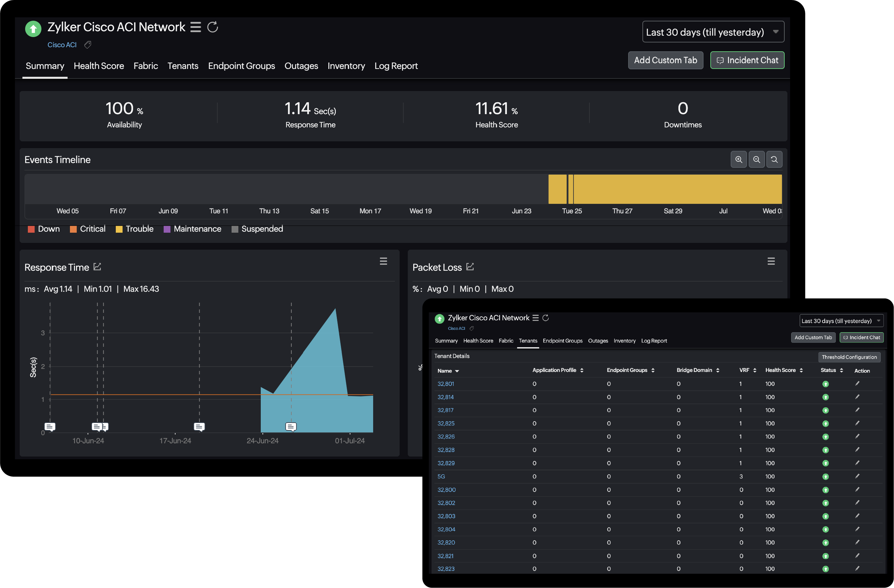Click the zoom out icon on Events Timeline
894x588 pixels.
click(x=756, y=159)
